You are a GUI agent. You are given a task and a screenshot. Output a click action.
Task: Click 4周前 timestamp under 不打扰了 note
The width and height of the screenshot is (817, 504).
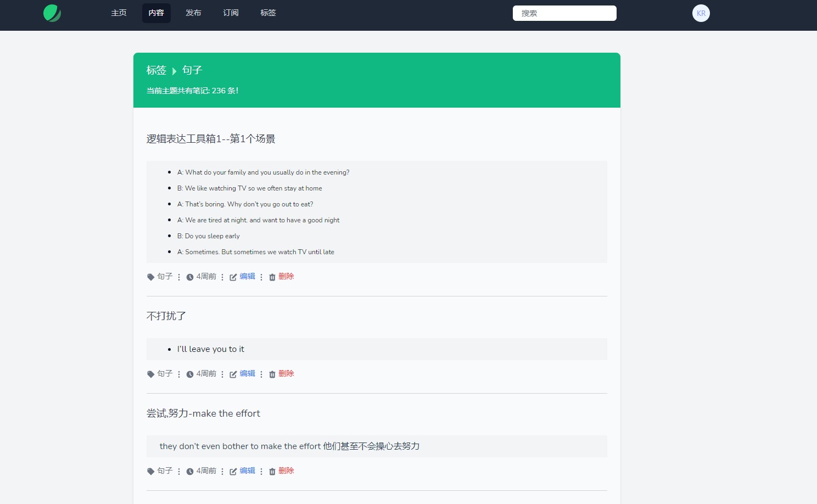pos(206,374)
